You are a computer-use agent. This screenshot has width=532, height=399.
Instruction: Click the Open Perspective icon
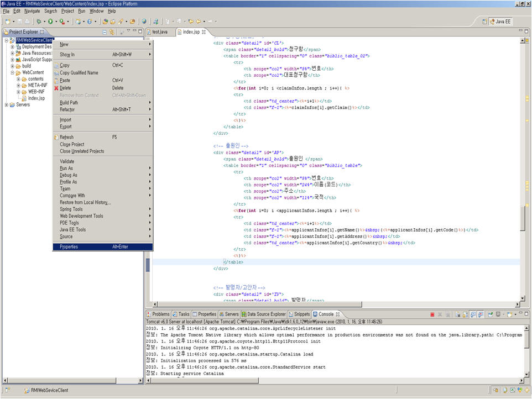[485, 22]
